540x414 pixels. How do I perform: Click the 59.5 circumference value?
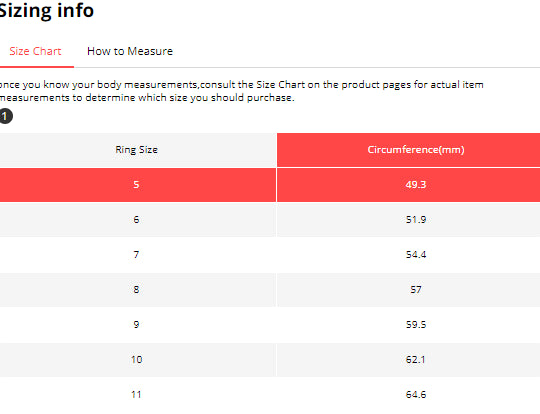(x=416, y=325)
